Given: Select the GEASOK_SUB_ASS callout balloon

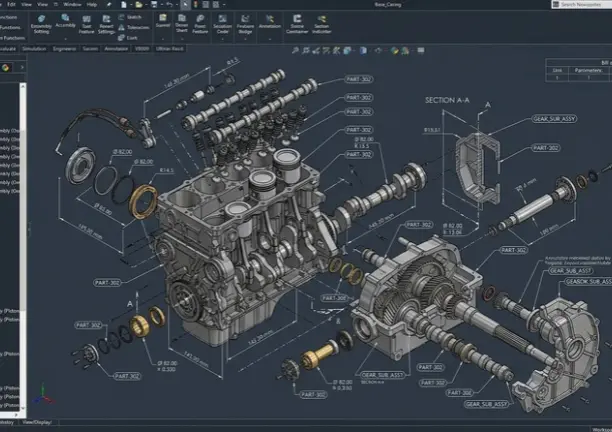Looking at the screenshot, I should 588,281.
